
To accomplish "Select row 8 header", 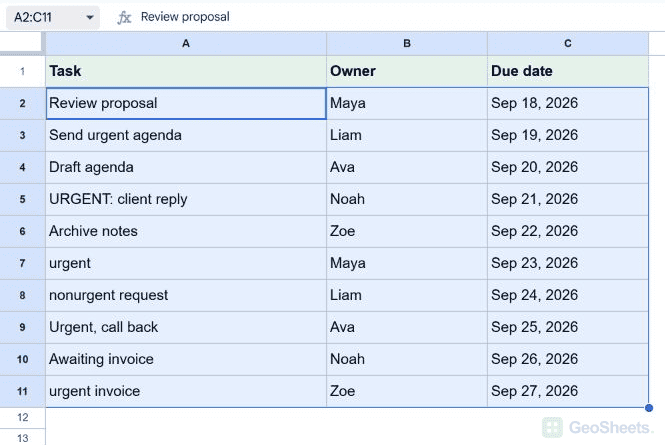I will pos(22,295).
